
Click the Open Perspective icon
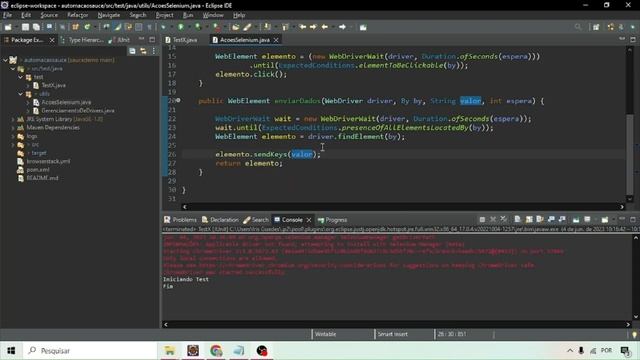coord(596,27)
